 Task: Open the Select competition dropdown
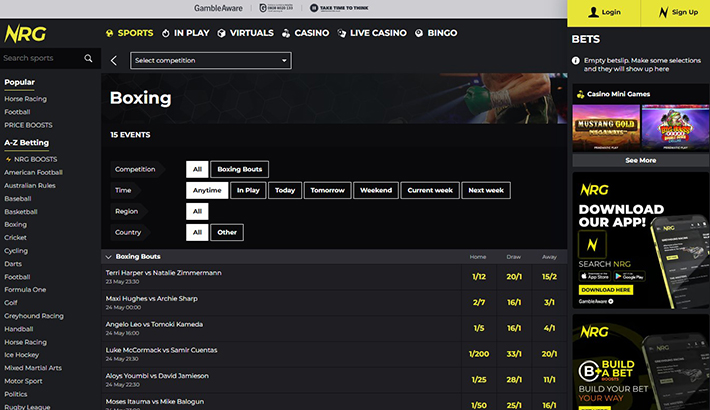point(211,61)
